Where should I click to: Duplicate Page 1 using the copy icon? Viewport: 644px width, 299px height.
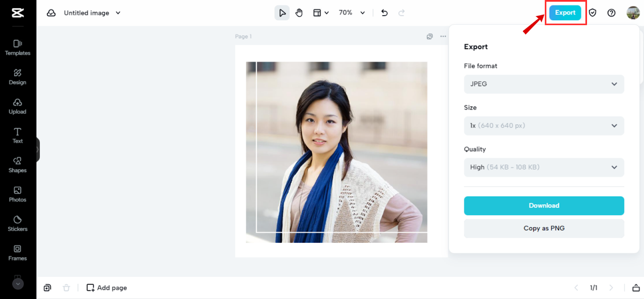430,36
